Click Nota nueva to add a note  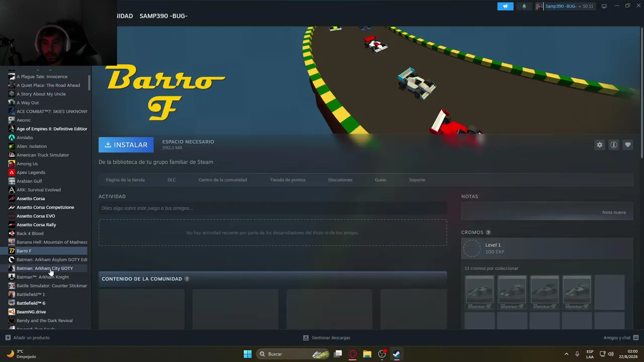pyautogui.click(x=614, y=212)
